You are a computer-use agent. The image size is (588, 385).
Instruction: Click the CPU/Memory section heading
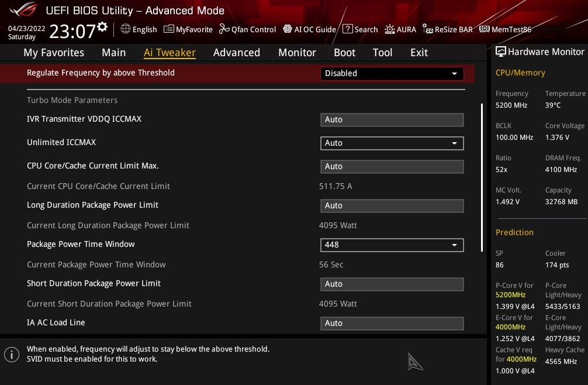coord(520,73)
